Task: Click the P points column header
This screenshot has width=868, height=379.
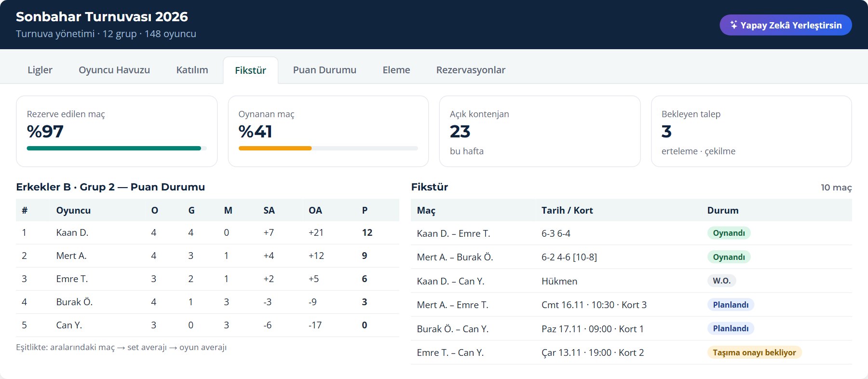Action: coord(365,210)
